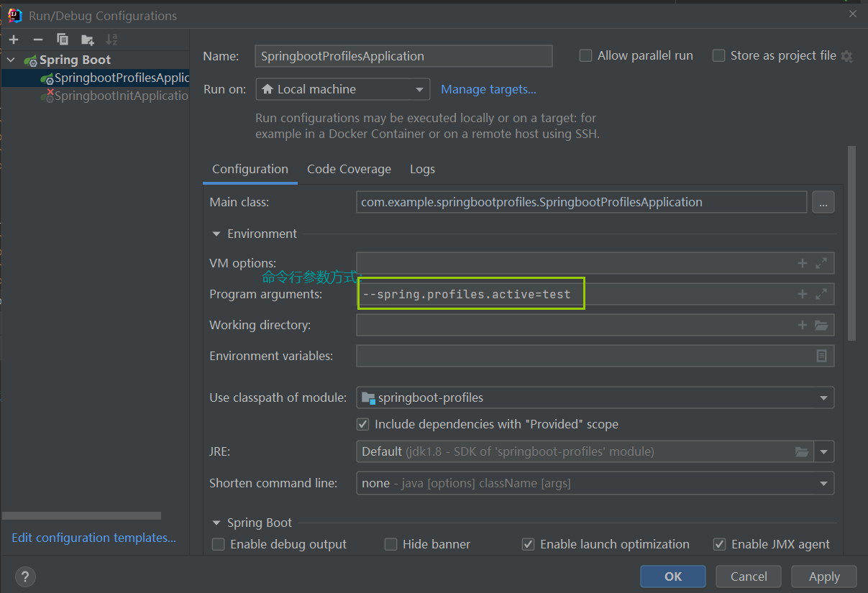Click the Cancel button
Image resolution: width=868 pixels, height=593 pixels.
[x=749, y=576]
